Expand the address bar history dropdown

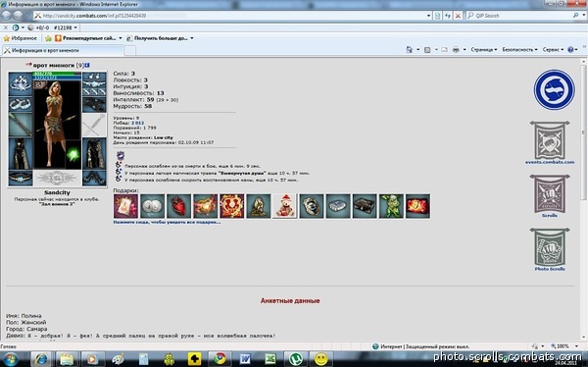tap(428, 16)
